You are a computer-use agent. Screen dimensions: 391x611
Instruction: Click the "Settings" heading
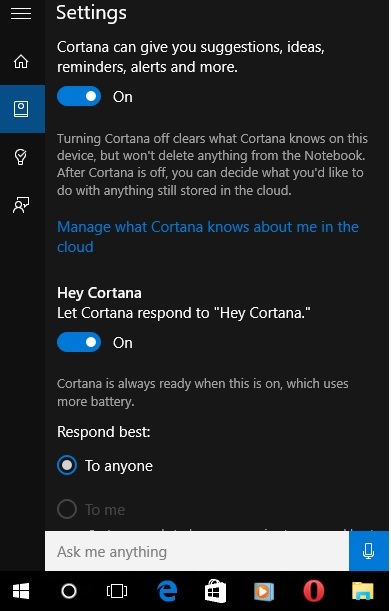coord(91,12)
